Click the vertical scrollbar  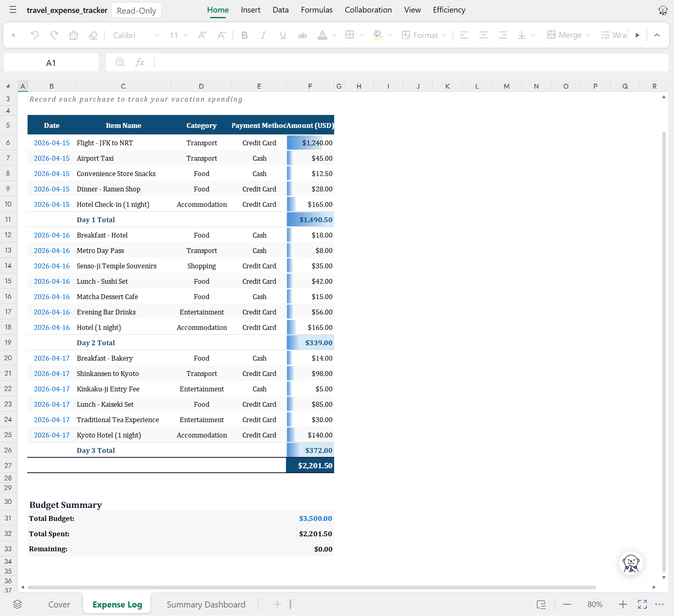664,352
